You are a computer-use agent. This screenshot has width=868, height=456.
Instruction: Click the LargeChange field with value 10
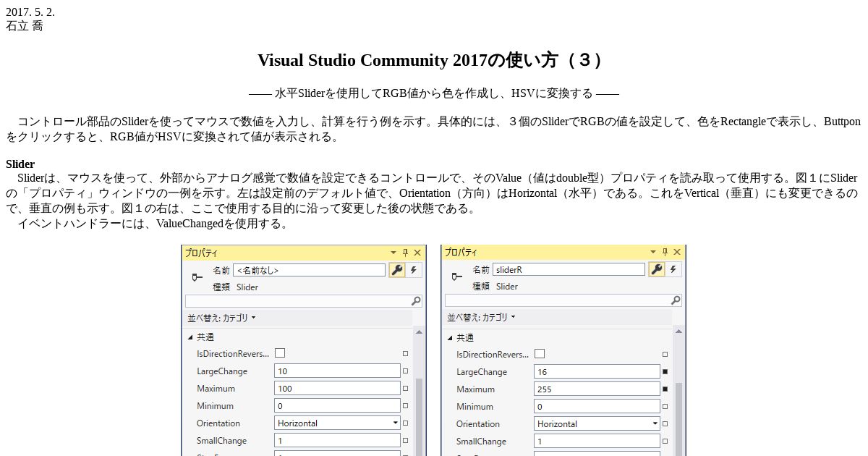(x=337, y=371)
